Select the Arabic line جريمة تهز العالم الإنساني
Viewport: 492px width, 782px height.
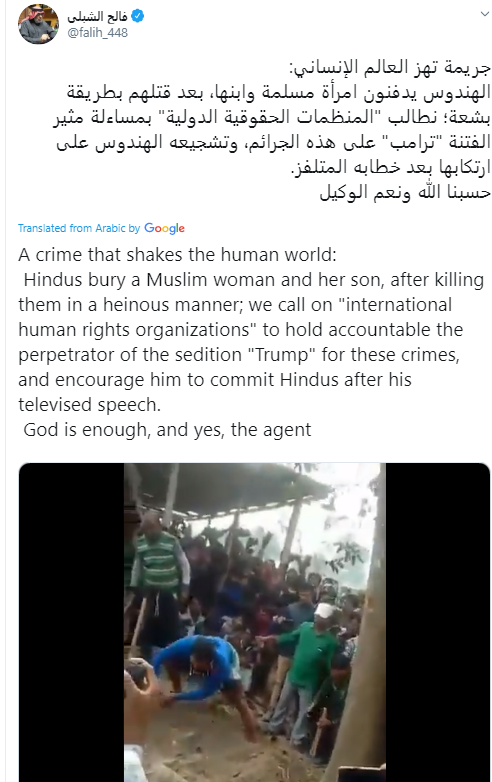coord(390,68)
